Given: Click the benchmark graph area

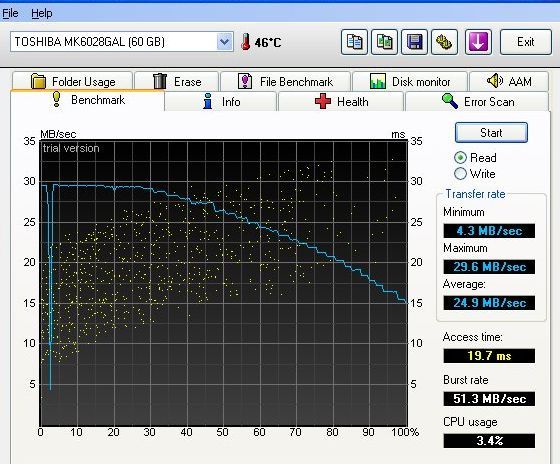Looking at the screenshot, I should 223,283.
